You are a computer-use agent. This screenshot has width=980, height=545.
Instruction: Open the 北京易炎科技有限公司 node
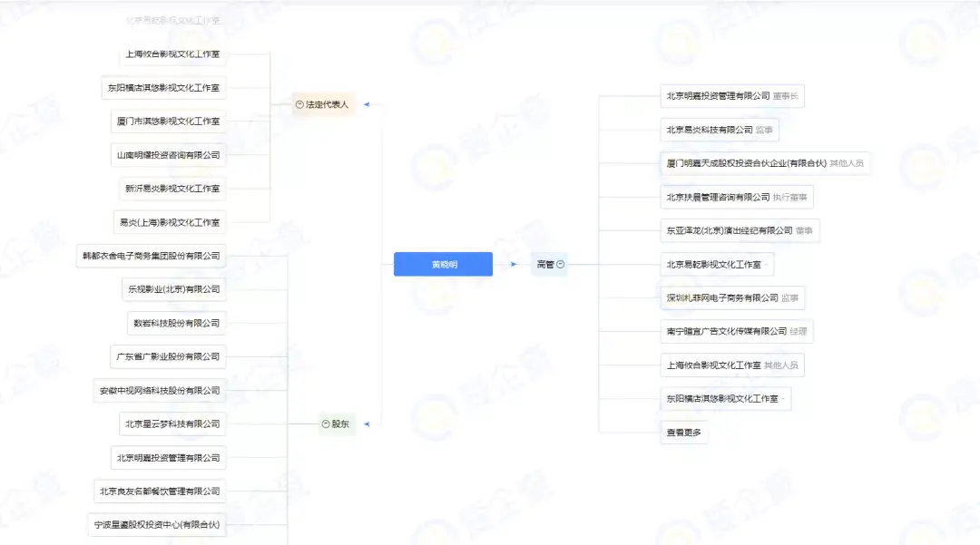point(710,130)
